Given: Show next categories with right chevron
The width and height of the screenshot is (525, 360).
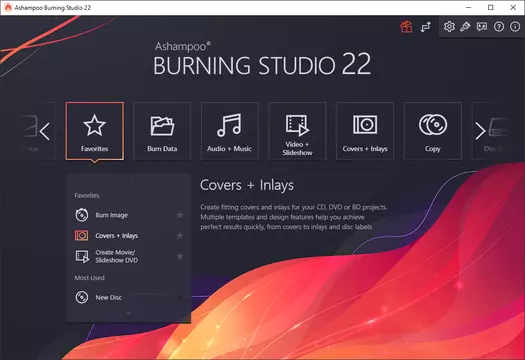Looking at the screenshot, I should [480, 131].
